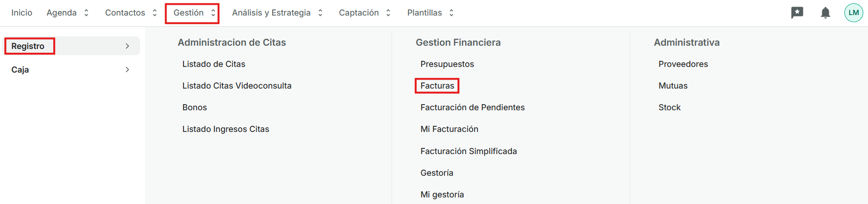
Task: Expand the Caja submenu chevron
Action: pos(127,70)
